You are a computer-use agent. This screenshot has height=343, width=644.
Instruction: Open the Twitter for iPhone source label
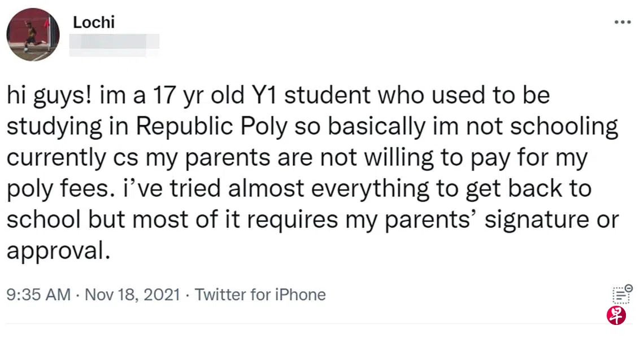tap(260, 294)
